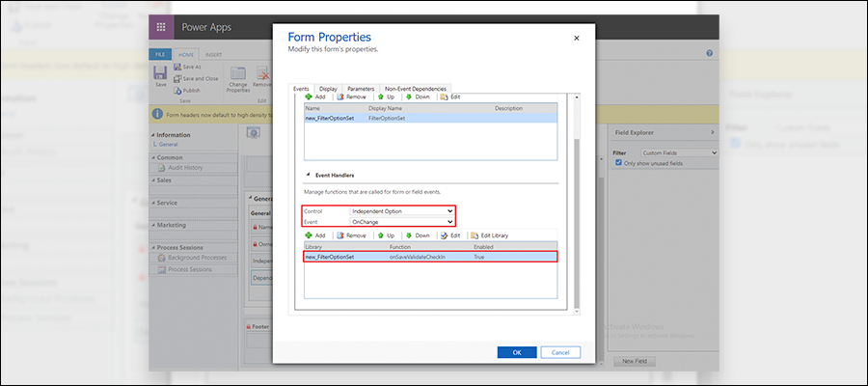Collapse the Marketing navigation group
Screen dimensions: 868x386
[x=153, y=225]
